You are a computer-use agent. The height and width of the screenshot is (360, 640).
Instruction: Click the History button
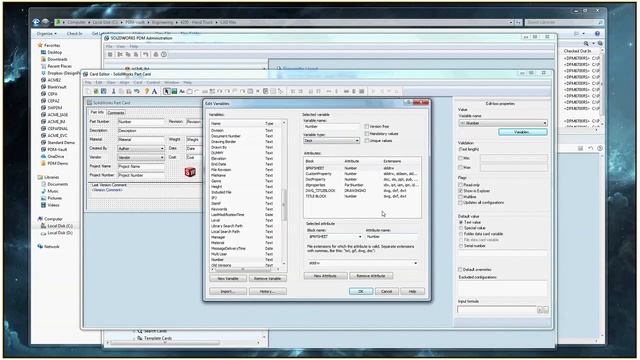[267, 291]
